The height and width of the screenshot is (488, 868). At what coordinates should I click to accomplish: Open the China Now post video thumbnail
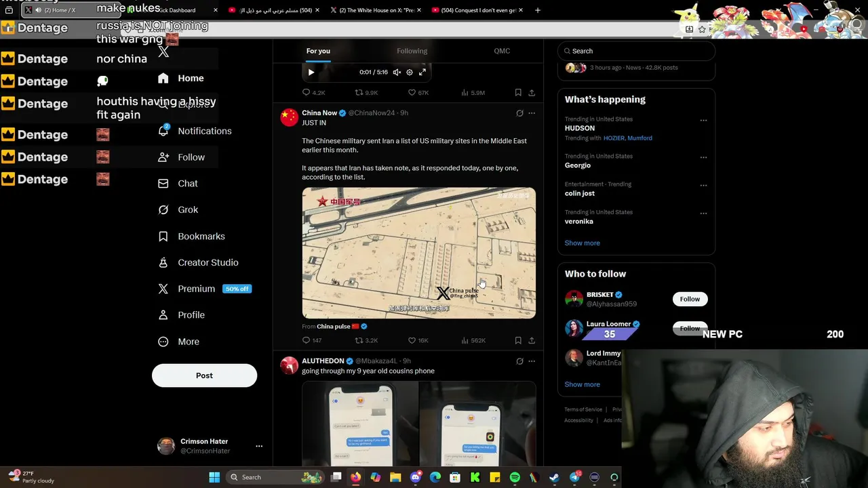[418, 253]
